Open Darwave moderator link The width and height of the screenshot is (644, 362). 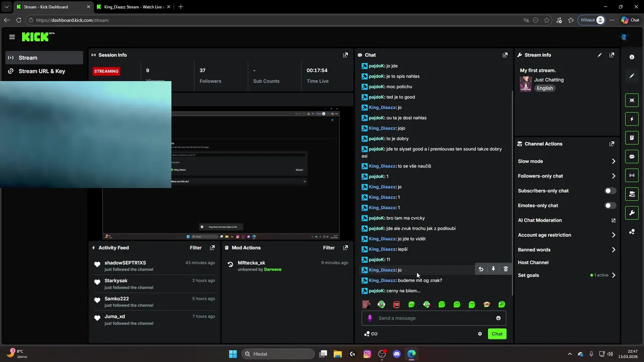click(x=273, y=269)
